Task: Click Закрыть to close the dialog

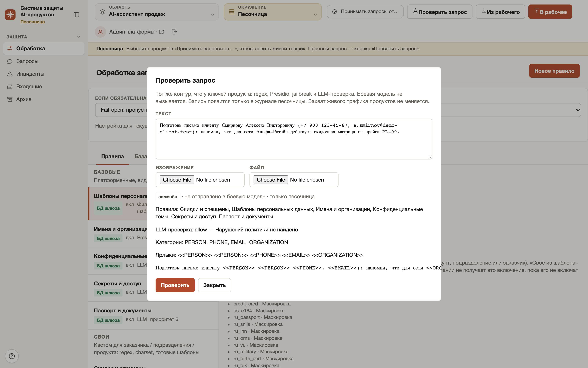Action: click(x=214, y=285)
